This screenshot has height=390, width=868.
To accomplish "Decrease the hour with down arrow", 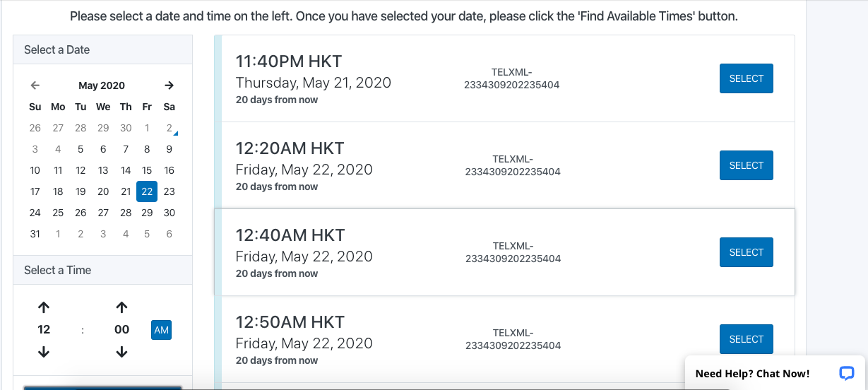I will (x=44, y=351).
